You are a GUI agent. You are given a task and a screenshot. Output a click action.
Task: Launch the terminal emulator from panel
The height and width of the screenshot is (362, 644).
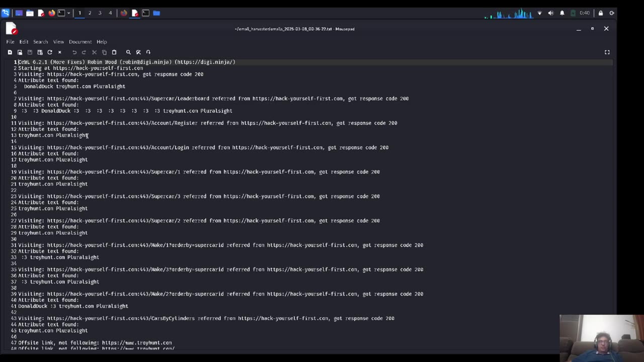(61, 13)
